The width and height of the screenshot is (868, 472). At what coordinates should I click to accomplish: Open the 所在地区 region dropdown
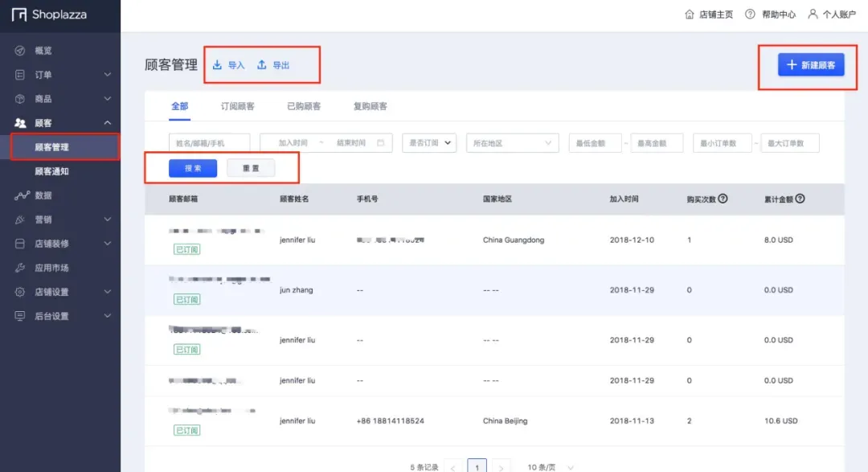(512, 143)
